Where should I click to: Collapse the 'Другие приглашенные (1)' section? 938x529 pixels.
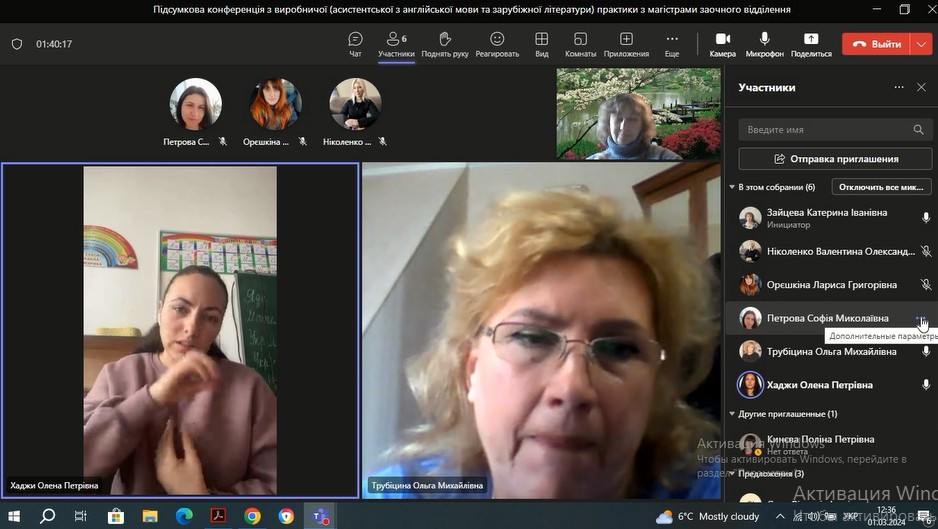pyautogui.click(x=732, y=414)
